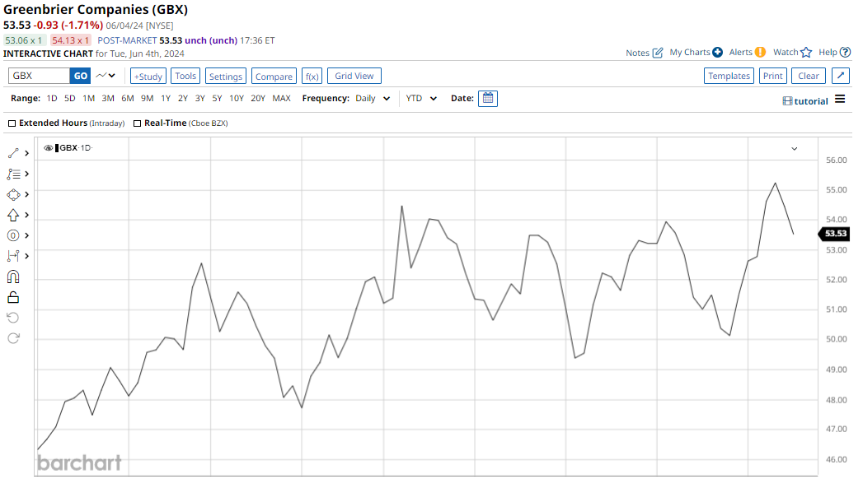This screenshot has width=854, height=477.
Task: Click the 53.53 price label marker
Action: [x=834, y=234]
